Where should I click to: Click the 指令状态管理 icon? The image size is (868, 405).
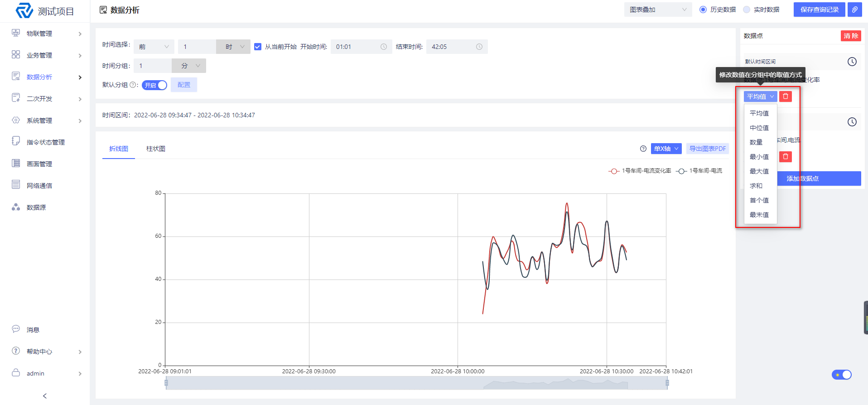pyautogui.click(x=16, y=141)
